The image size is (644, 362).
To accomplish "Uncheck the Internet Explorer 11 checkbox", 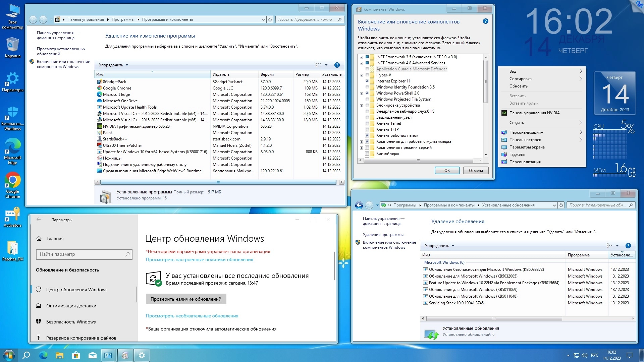I will pyautogui.click(x=367, y=81).
